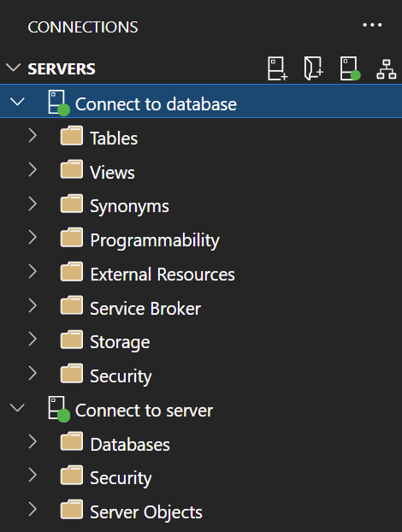The width and height of the screenshot is (402, 532).
Task: Select the Server Objects label
Action: 146,512
